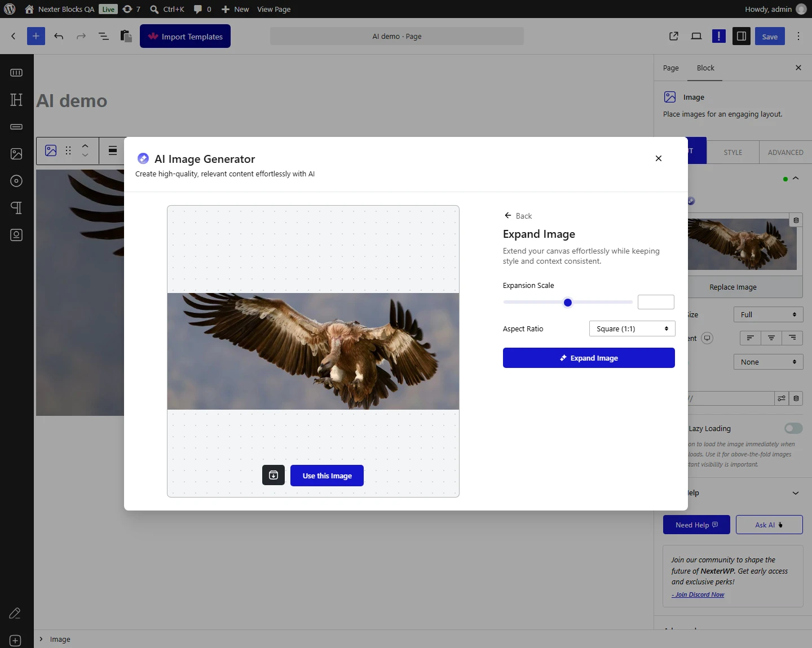Open the comments bubble icon

(198, 9)
